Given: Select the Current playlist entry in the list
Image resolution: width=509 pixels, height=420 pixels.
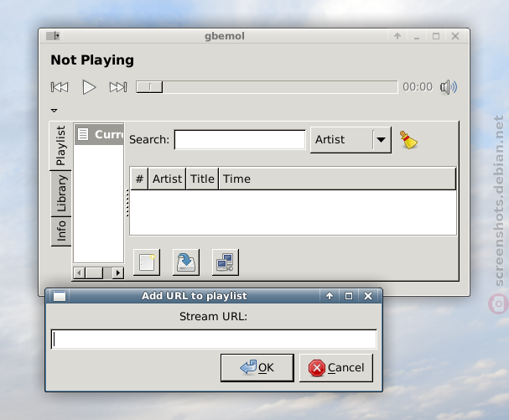Looking at the screenshot, I should tap(99, 134).
